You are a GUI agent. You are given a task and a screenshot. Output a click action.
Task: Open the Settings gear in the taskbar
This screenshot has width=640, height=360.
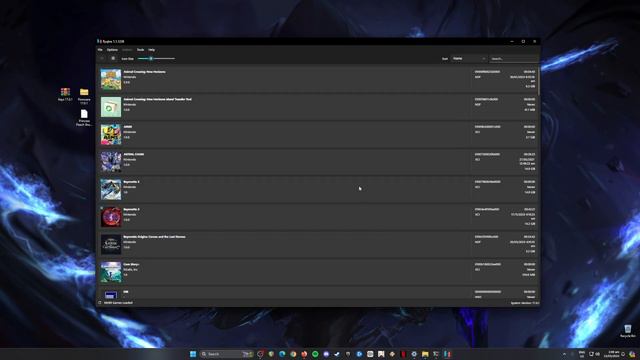pos(414,354)
